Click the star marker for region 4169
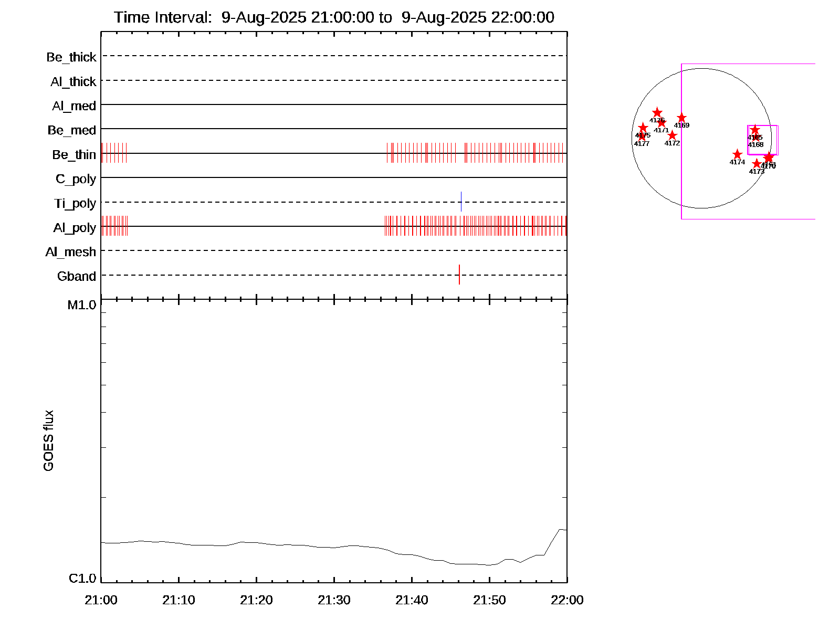Viewport: 840px width, 630px height. (x=681, y=118)
